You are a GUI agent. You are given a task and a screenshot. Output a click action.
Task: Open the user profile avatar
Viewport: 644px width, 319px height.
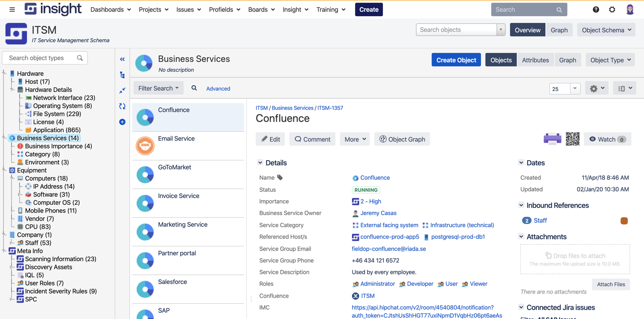click(630, 10)
